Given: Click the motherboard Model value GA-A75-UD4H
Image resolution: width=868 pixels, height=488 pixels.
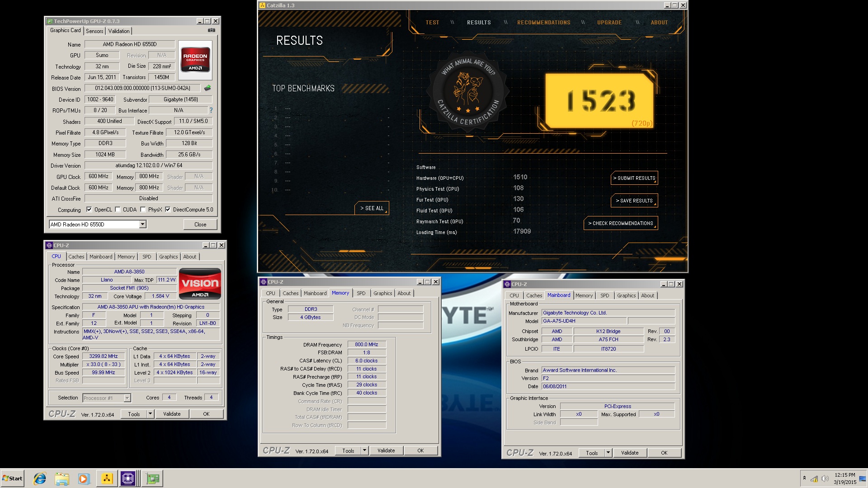Looking at the screenshot, I should point(584,321).
